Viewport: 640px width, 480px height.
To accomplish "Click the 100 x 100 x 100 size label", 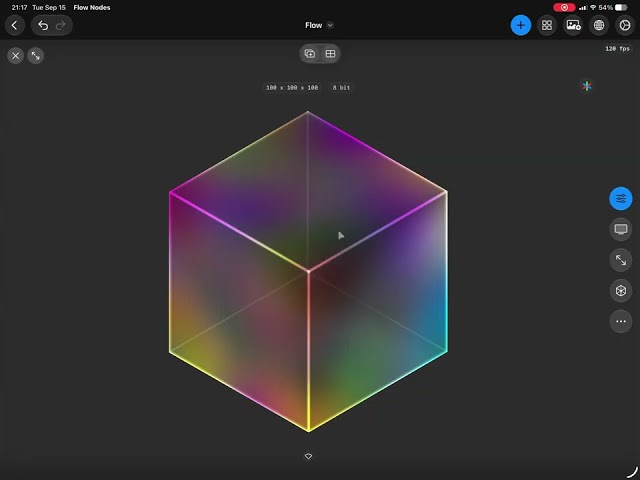I will point(292,88).
